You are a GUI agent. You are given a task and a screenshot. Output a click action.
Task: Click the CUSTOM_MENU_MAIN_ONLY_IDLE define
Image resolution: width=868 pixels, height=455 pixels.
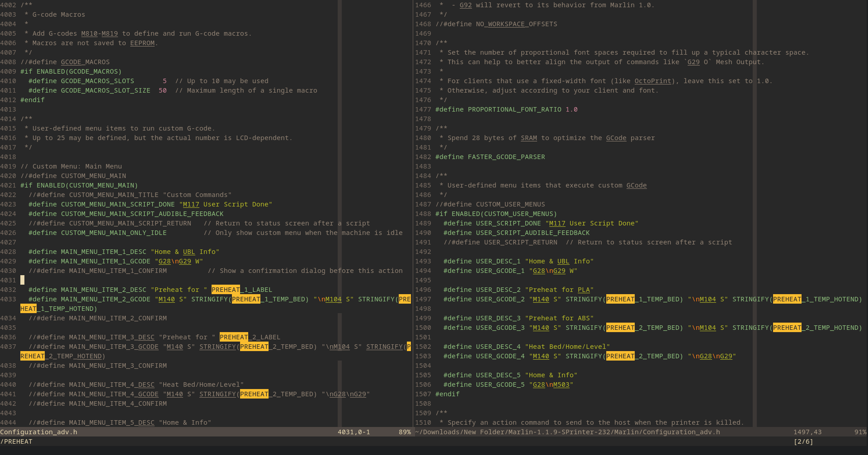113,233
